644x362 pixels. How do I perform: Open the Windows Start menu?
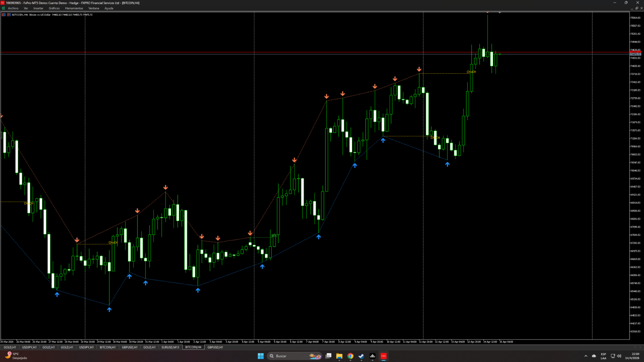point(261,356)
